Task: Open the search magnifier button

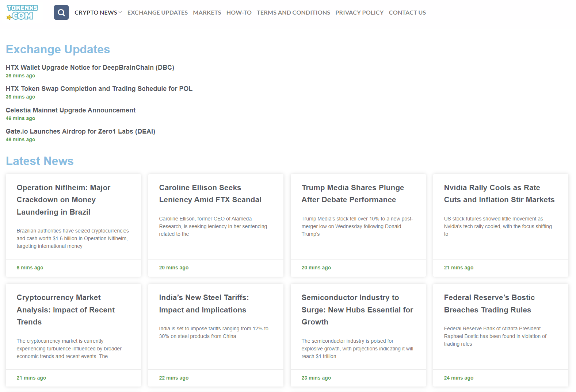Action: [x=61, y=12]
